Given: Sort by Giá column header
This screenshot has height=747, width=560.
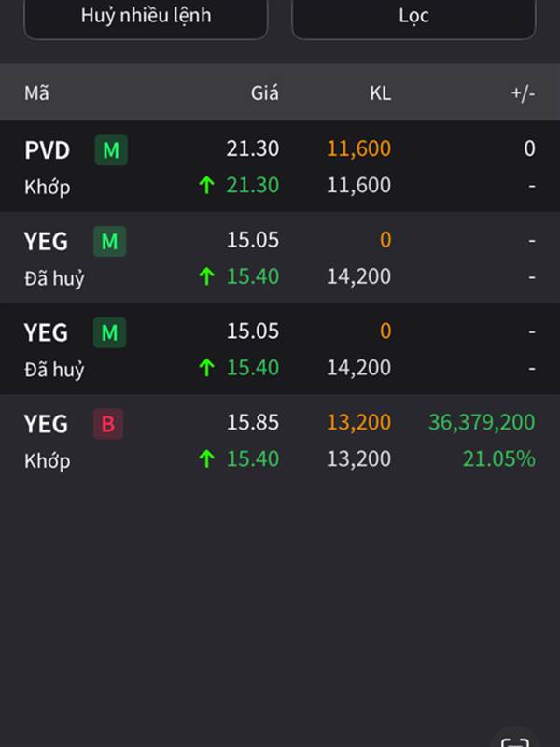Looking at the screenshot, I should tap(265, 92).
